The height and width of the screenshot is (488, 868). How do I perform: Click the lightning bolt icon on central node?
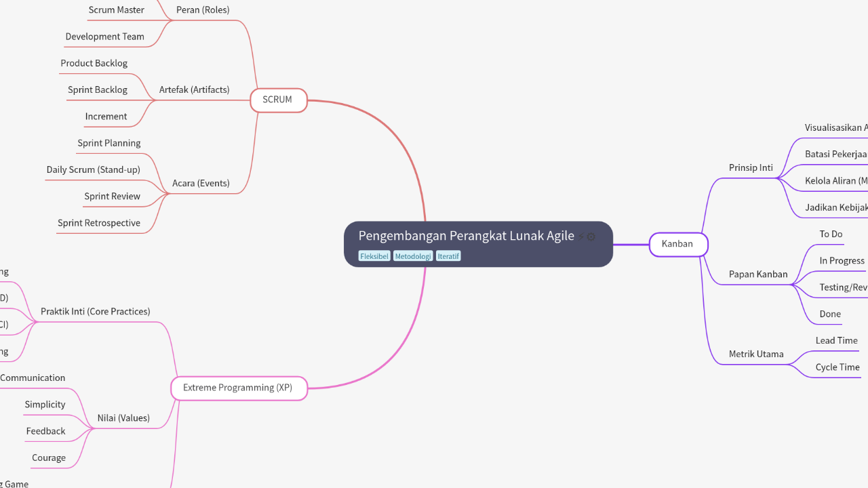pos(581,237)
